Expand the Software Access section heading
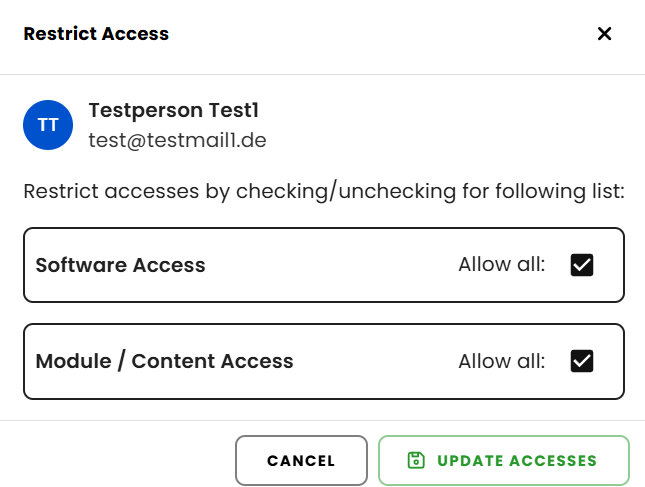The image size is (645, 487). pos(120,265)
